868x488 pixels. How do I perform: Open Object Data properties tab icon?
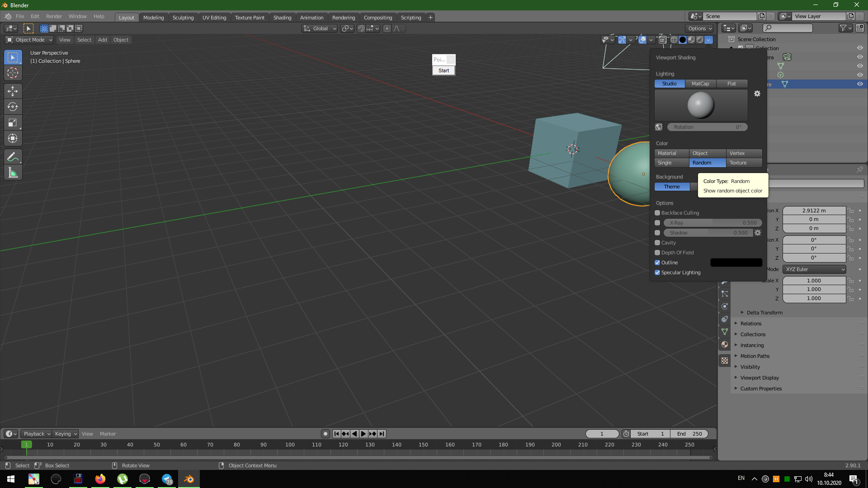725,332
